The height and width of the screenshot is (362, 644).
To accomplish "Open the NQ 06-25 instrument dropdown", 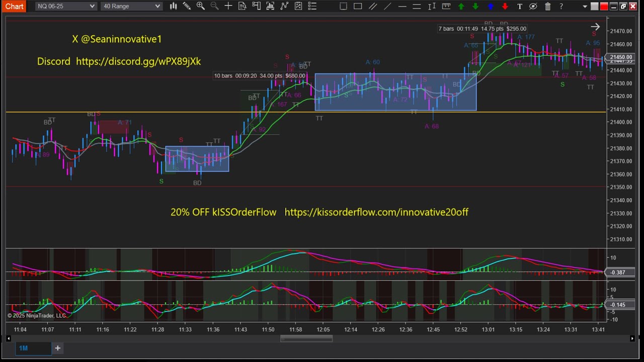I will (66, 6).
